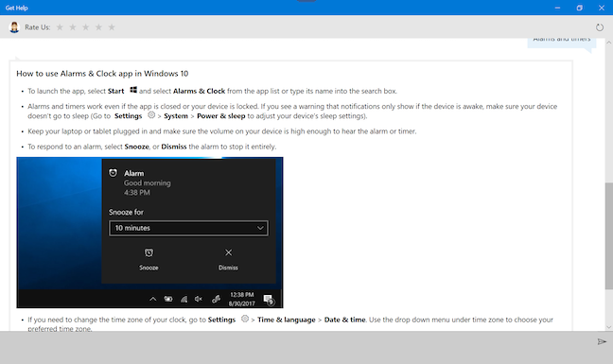Click the bold 'Time & language' text
The width and height of the screenshot is (613, 364).
coord(287,320)
